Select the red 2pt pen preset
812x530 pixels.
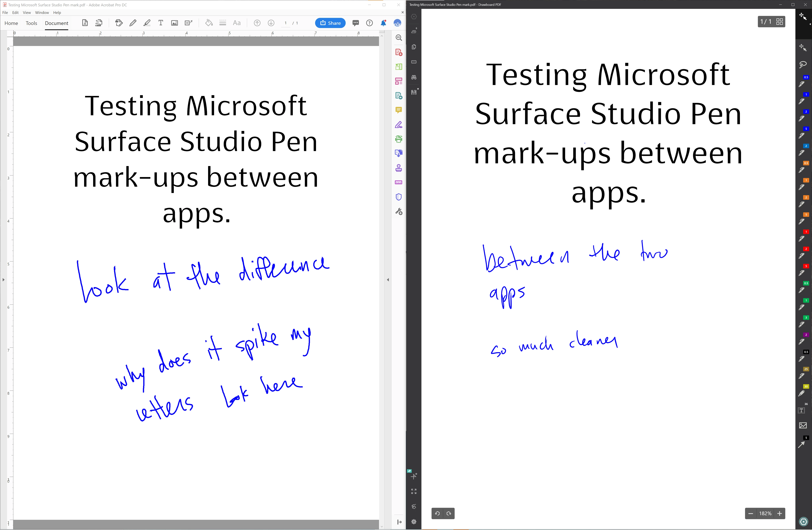click(x=802, y=254)
